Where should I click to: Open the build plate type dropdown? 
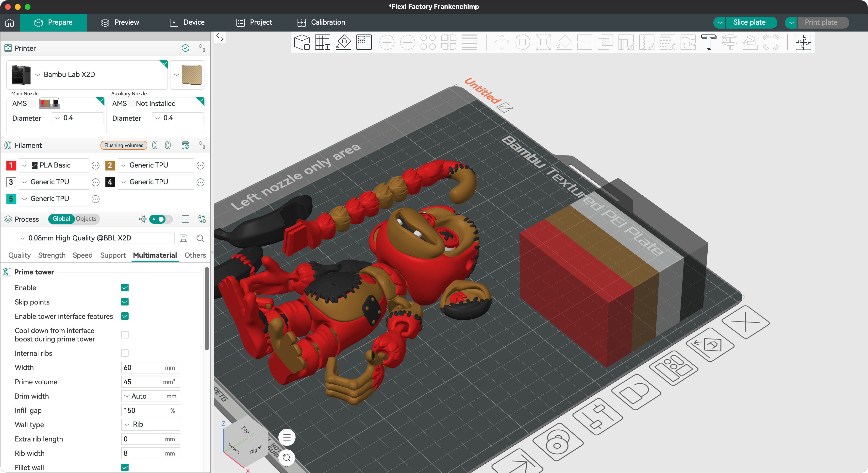tap(187, 74)
